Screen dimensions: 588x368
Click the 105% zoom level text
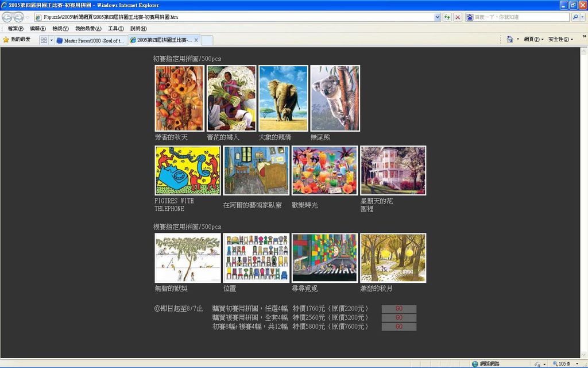coord(565,364)
